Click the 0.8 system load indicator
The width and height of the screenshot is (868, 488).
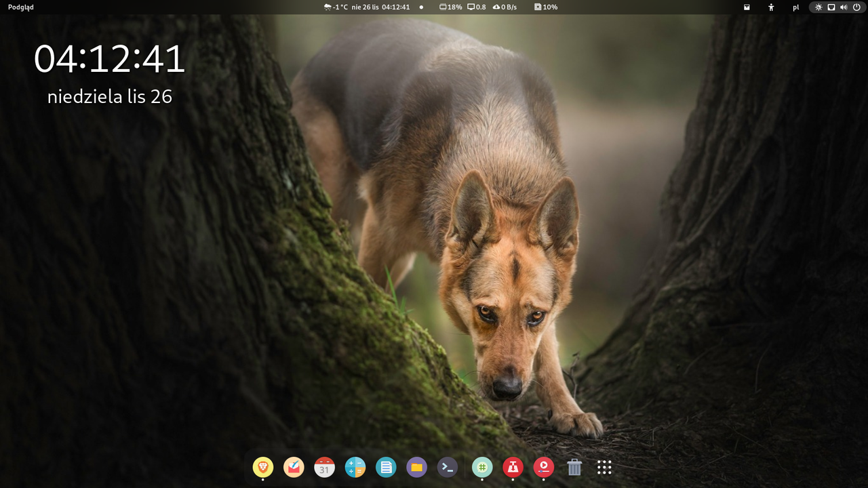tap(477, 7)
